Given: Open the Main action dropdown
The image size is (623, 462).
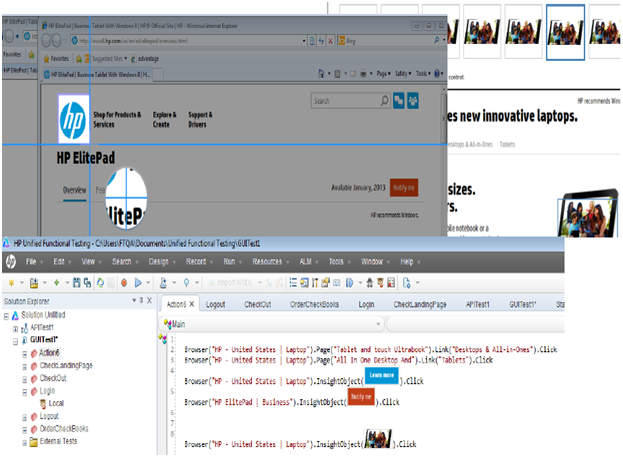Looking at the screenshot, I should [x=378, y=324].
